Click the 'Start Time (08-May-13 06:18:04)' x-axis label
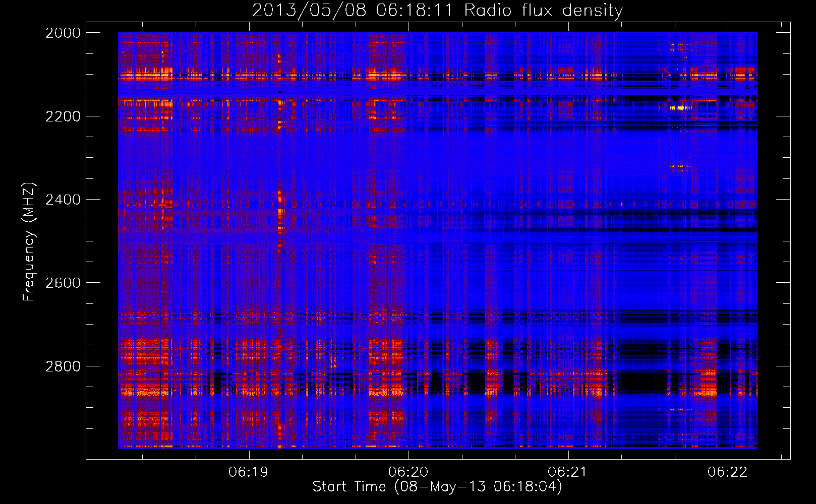Image resolution: width=816 pixels, height=504 pixels. tap(437, 487)
